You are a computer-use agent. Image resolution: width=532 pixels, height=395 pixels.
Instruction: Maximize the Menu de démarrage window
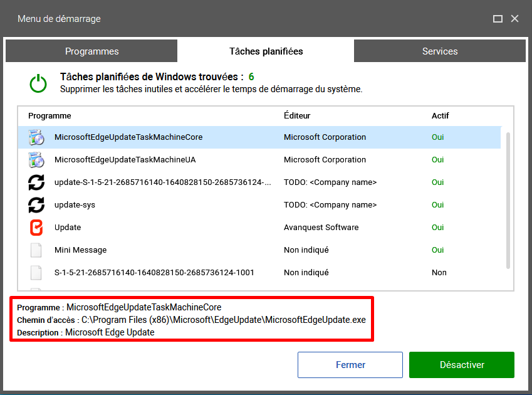498,19
